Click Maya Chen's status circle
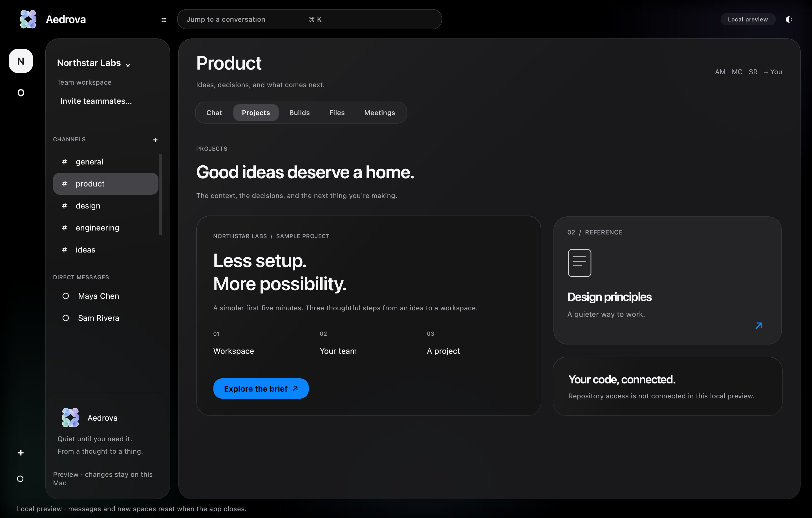 point(66,296)
